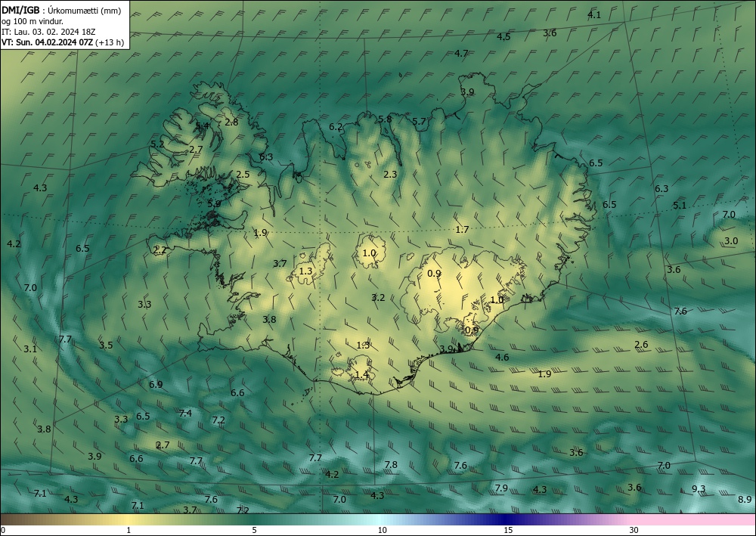Click the precipitation value 2.8
Screen dimensions: 756x536
[x=231, y=122]
